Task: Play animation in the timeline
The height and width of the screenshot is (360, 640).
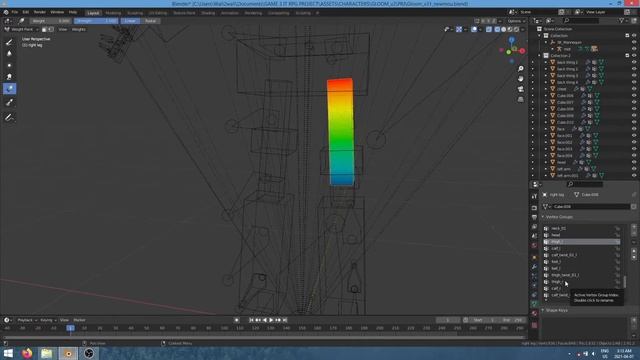Action: pyautogui.click(x=271, y=320)
